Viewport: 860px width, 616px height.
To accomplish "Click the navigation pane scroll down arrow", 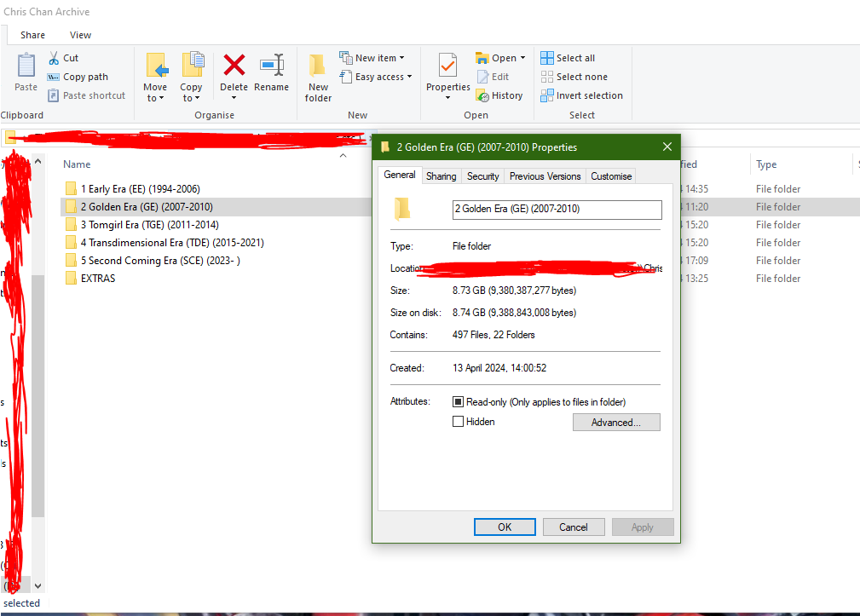I will point(38,586).
